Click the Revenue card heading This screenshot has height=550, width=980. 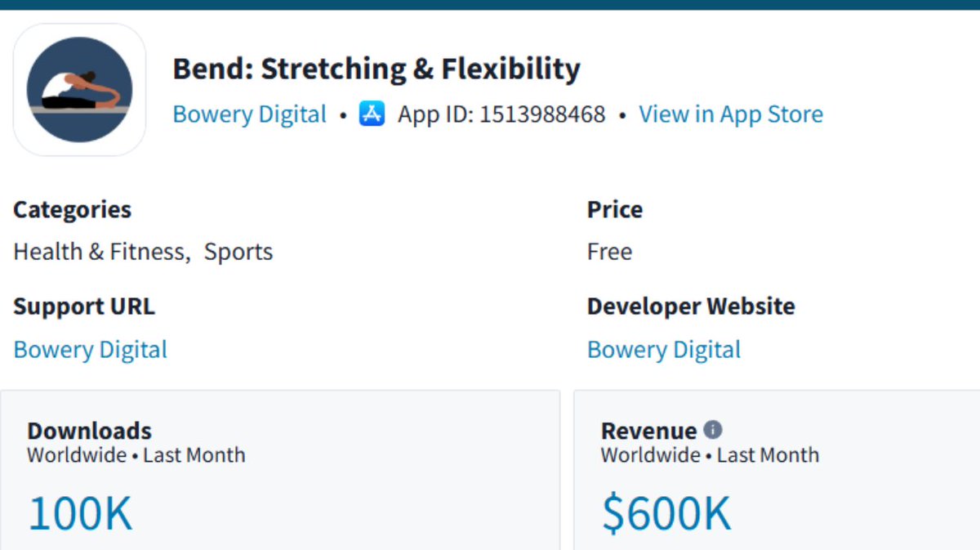point(648,431)
